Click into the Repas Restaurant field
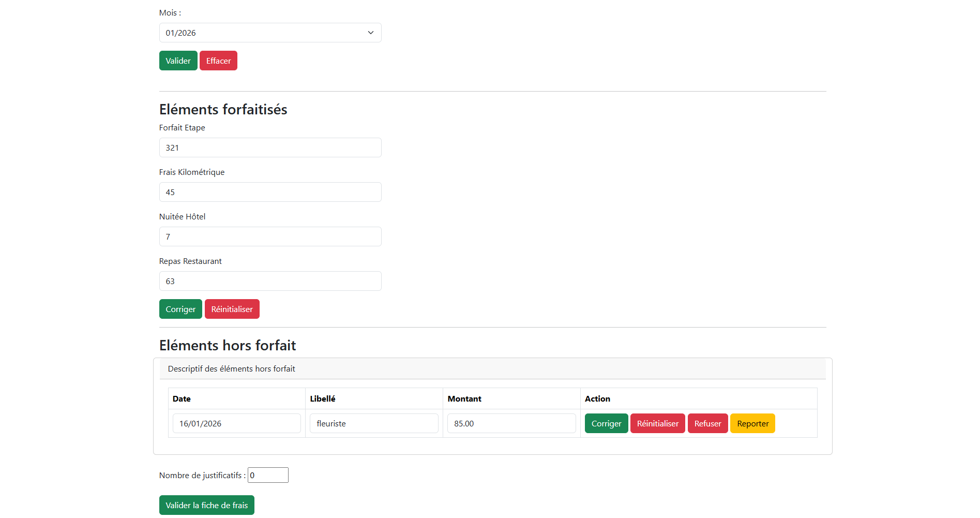This screenshot has height=518, width=980. tap(270, 281)
